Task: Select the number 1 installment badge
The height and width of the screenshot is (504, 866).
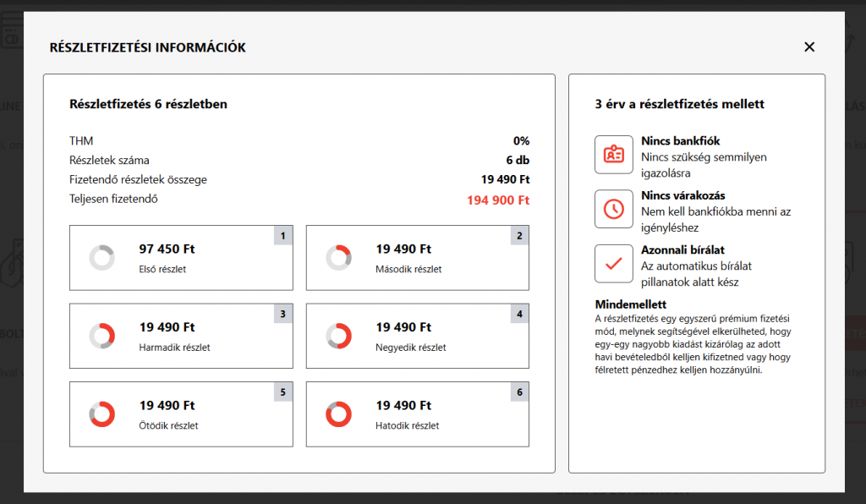Action: [x=282, y=236]
